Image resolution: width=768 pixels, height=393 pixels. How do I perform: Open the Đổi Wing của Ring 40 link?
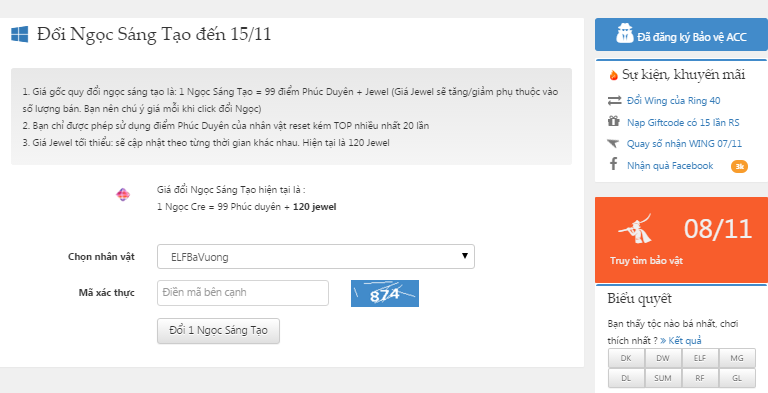tap(673, 100)
